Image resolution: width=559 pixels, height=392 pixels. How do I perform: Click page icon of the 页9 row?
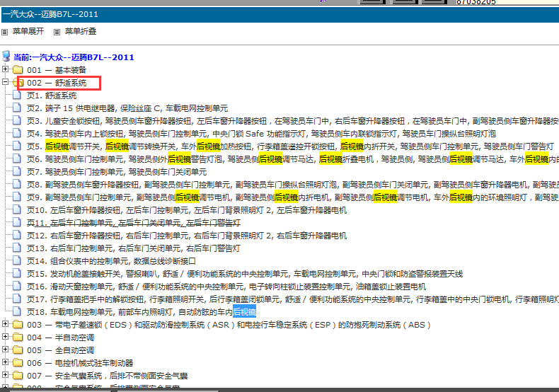17,197
